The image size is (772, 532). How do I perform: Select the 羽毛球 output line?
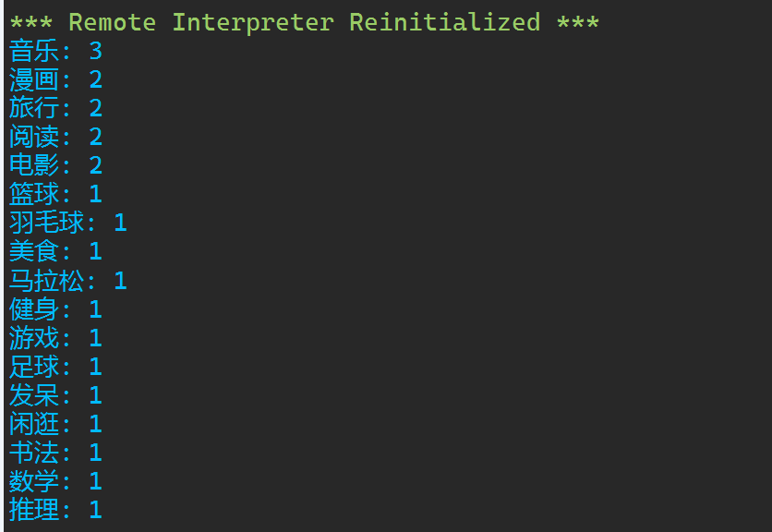[x=67, y=223]
